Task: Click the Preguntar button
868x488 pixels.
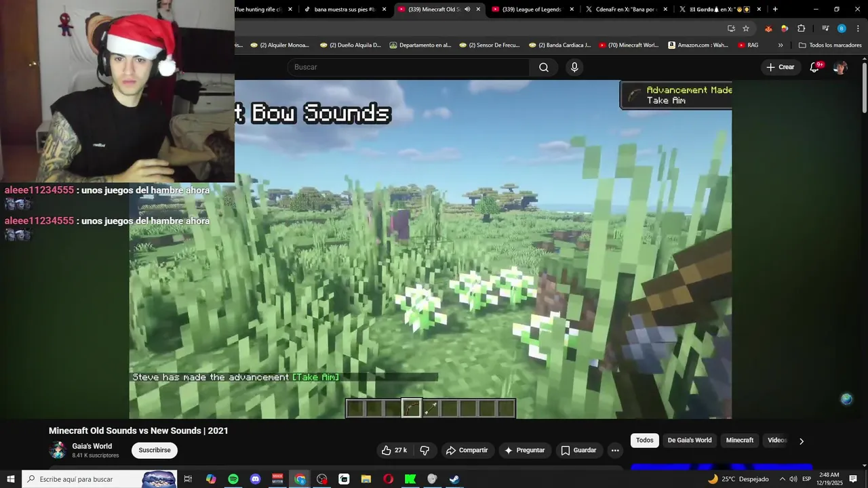Action: point(525,450)
